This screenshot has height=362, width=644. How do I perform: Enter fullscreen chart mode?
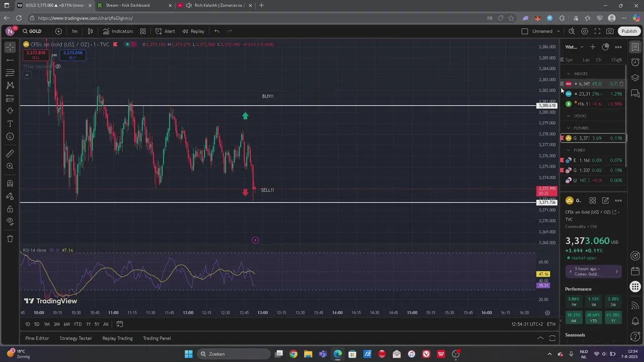[x=597, y=31]
